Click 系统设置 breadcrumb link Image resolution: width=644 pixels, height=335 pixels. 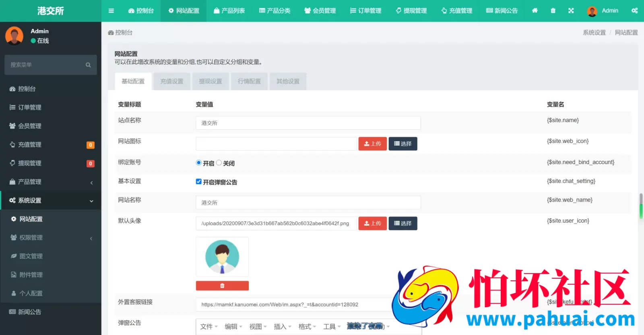pyautogui.click(x=594, y=33)
